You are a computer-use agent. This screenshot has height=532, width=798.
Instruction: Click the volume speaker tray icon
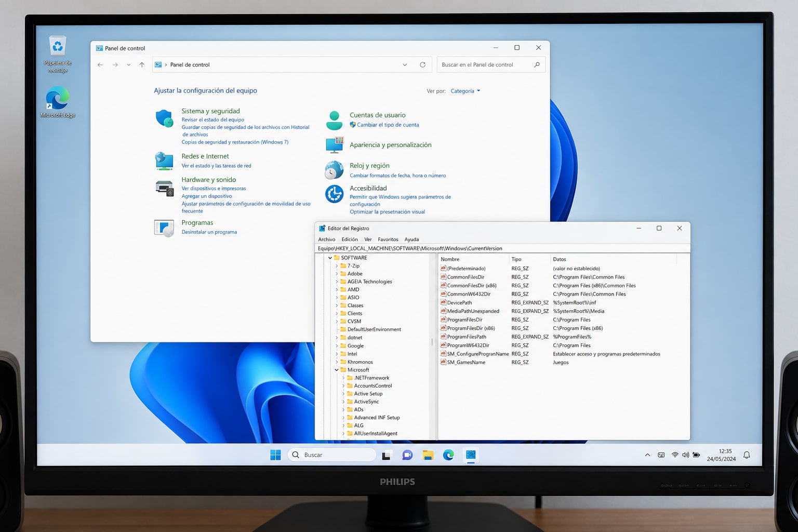pos(685,455)
